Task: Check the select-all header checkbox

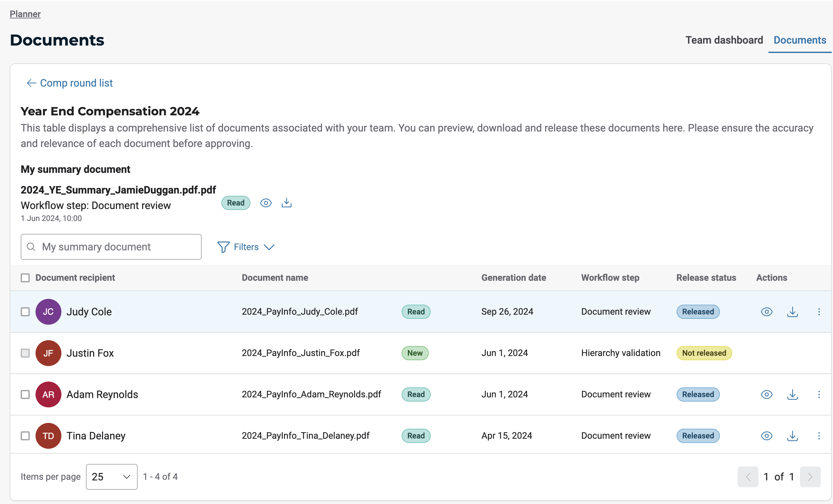Action: tap(25, 278)
